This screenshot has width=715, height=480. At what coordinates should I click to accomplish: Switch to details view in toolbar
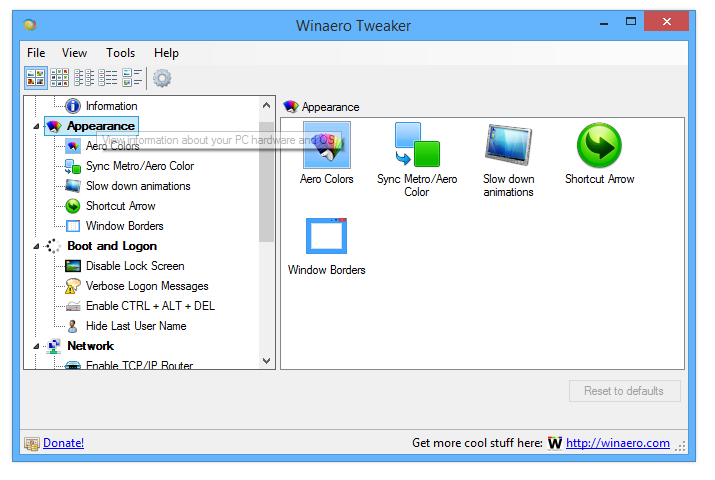(x=132, y=78)
